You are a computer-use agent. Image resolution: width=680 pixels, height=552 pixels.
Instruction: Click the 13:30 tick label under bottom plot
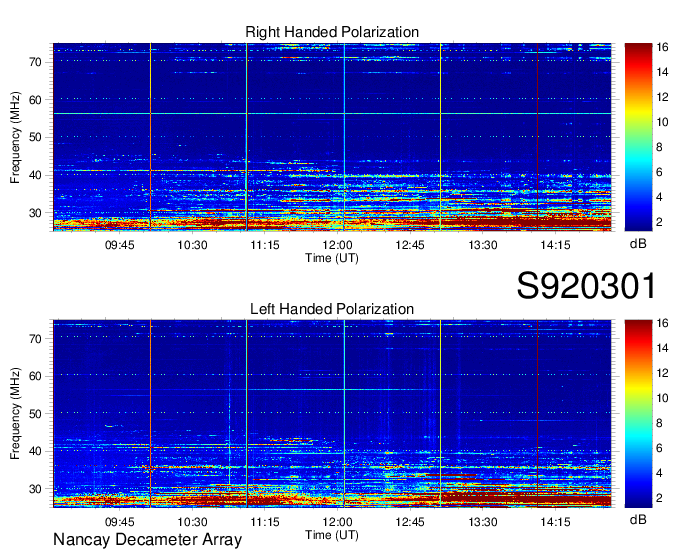[x=483, y=522]
